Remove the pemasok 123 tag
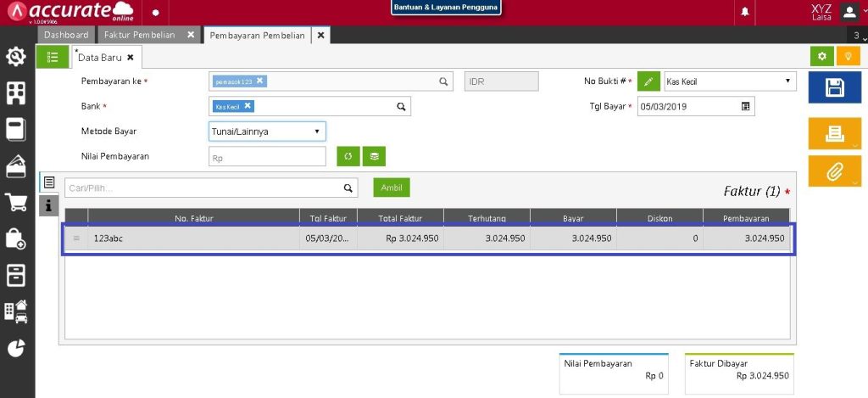Viewport: 868px width, 398px height. (259, 81)
